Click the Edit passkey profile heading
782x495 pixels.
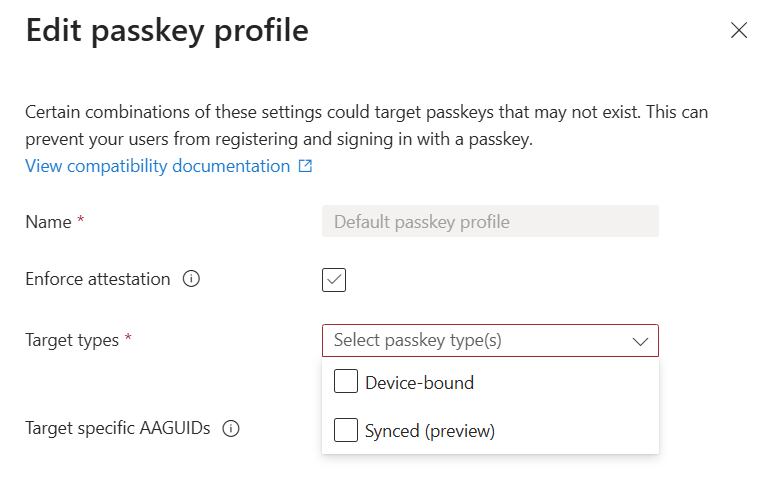tap(166, 31)
